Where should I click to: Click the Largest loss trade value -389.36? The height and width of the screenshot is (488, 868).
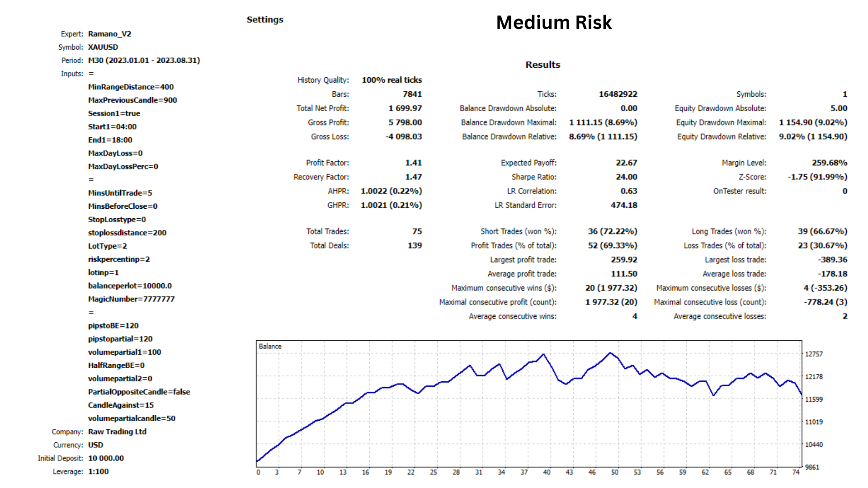click(x=832, y=260)
